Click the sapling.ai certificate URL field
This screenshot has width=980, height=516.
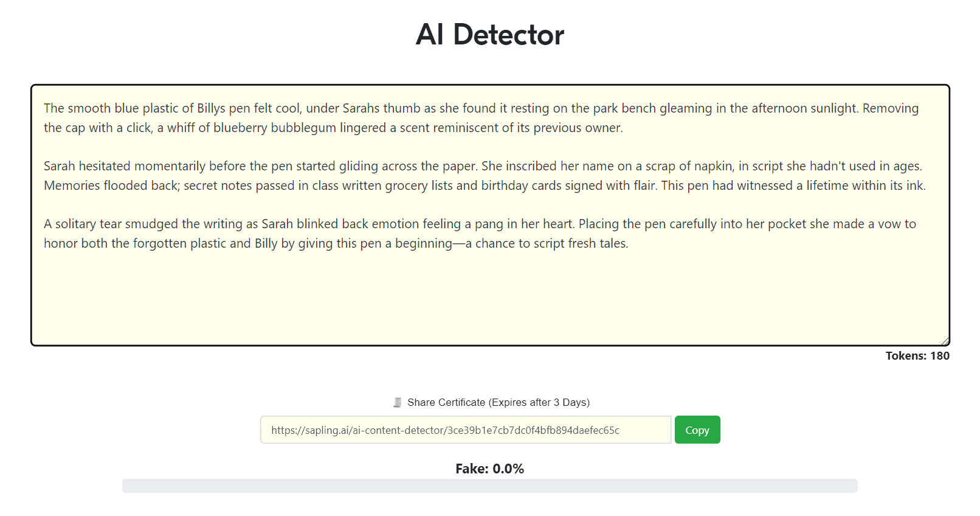coord(465,430)
